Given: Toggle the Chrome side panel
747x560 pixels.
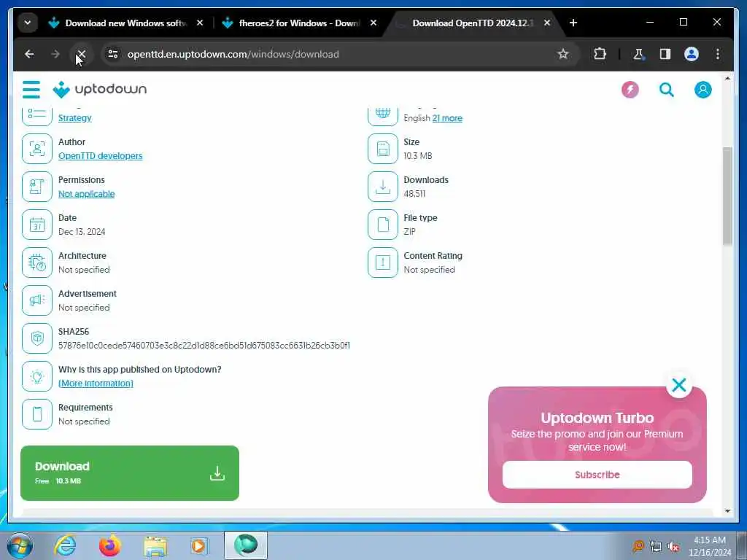Looking at the screenshot, I should click(x=665, y=54).
